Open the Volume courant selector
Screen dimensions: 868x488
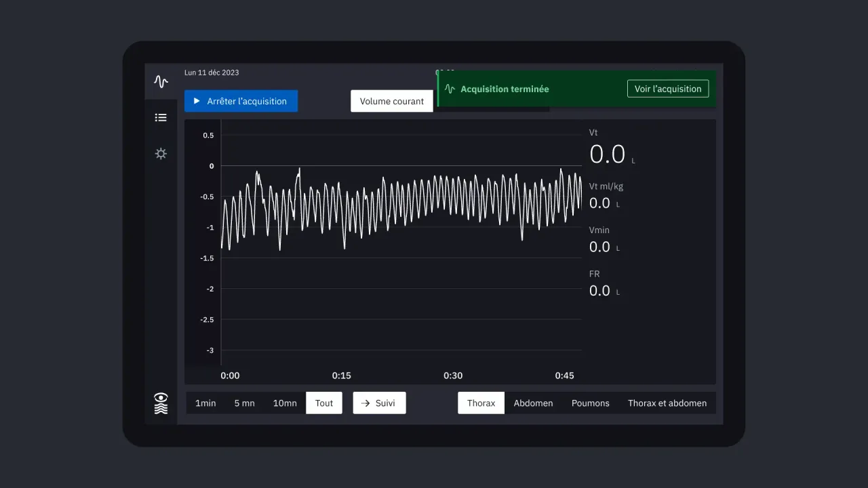391,101
